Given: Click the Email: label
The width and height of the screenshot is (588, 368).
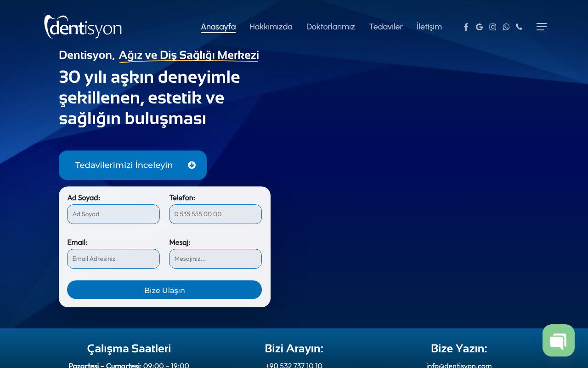Looking at the screenshot, I should pyautogui.click(x=77, y=242).
